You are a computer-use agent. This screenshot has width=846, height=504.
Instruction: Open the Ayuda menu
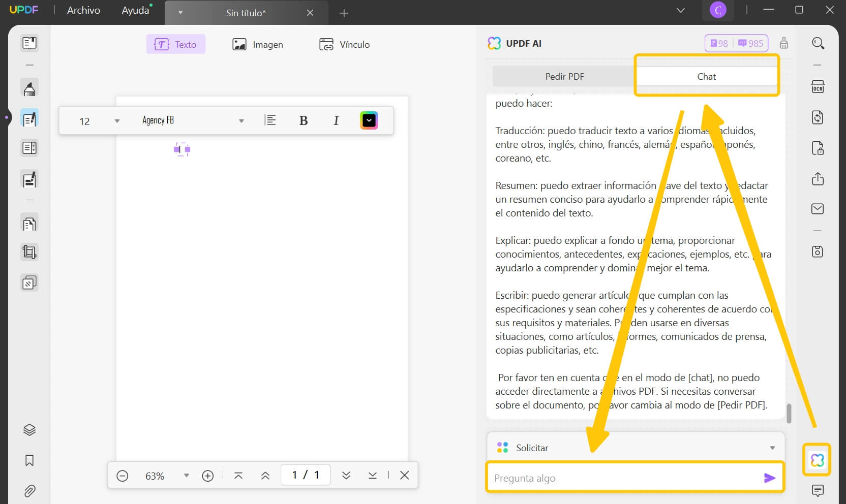(x=135, y=10)
